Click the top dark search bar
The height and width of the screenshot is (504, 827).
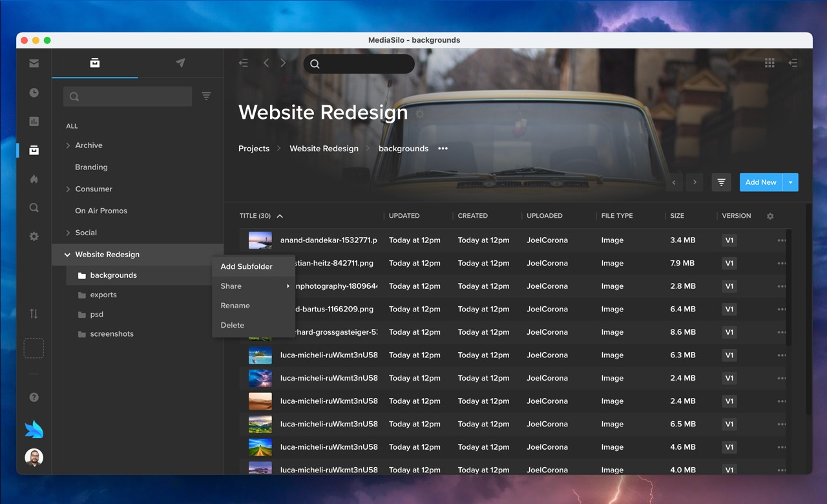point(359,63)
